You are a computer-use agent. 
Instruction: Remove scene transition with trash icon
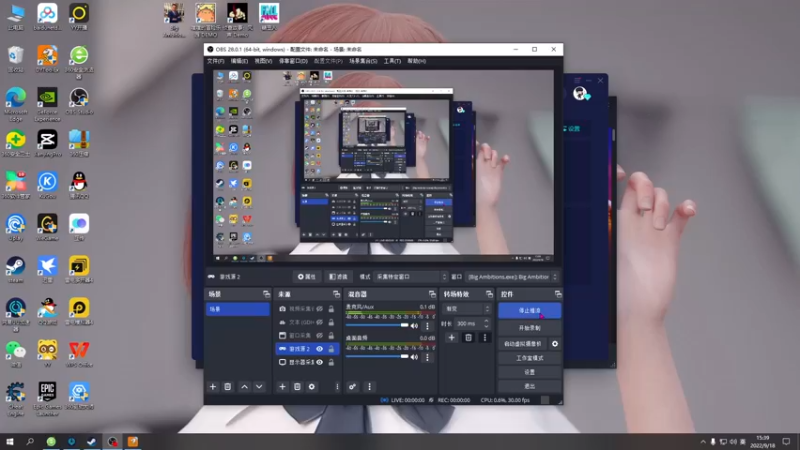468,337
